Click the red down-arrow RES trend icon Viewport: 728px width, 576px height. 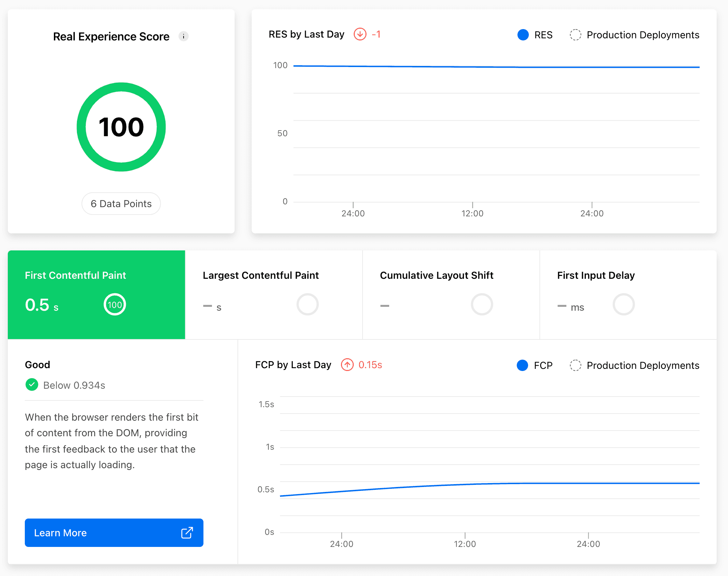click(x=360, y=34)
